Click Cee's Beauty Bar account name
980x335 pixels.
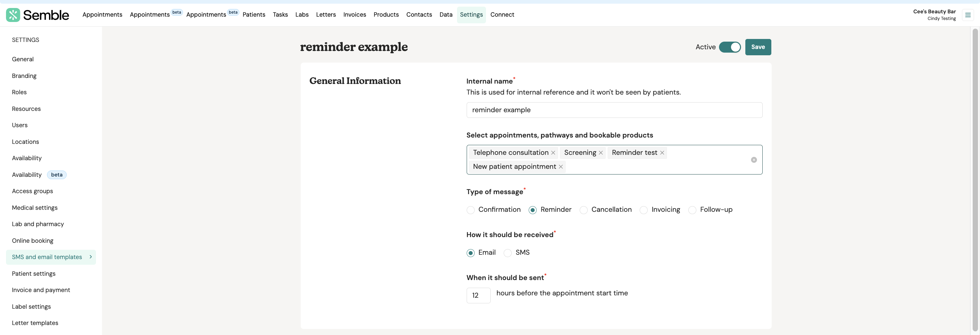coord(934,12)
